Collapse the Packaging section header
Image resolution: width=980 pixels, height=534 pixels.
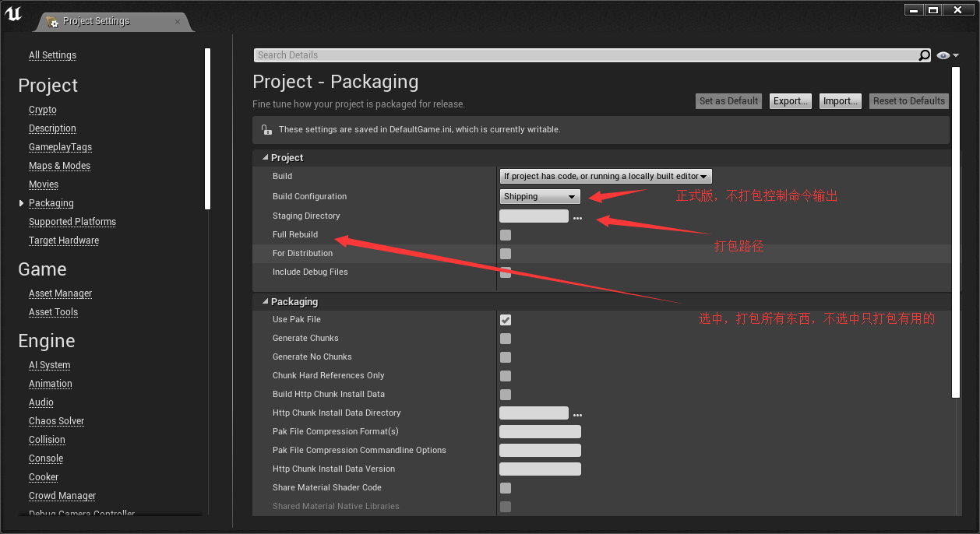click(265, 301)
